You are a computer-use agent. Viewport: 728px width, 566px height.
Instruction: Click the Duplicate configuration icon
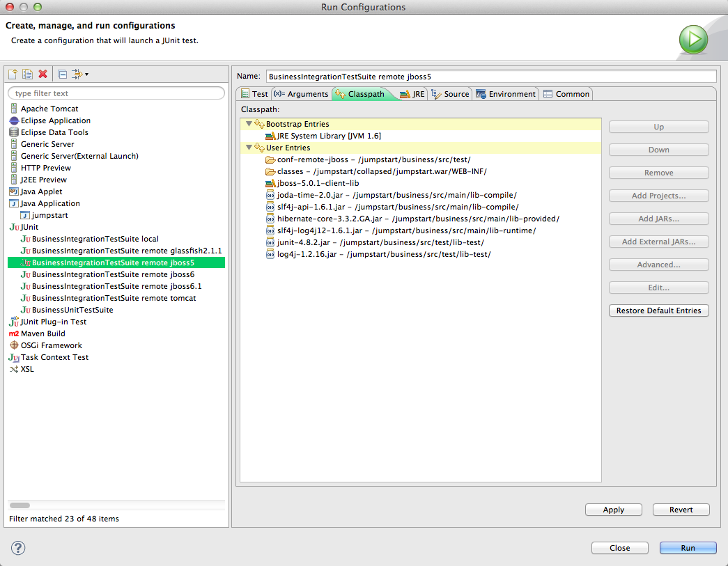click(x=27, y=74)
